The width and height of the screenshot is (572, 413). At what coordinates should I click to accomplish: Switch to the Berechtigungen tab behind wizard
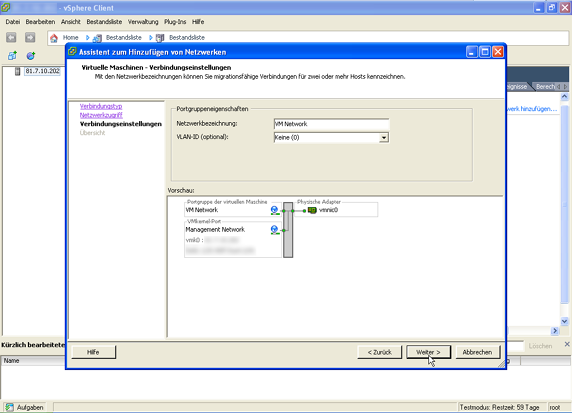coord(545,86)
